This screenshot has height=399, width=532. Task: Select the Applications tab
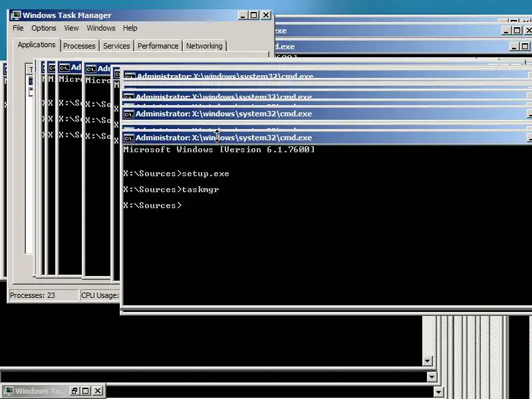(37, 45)
